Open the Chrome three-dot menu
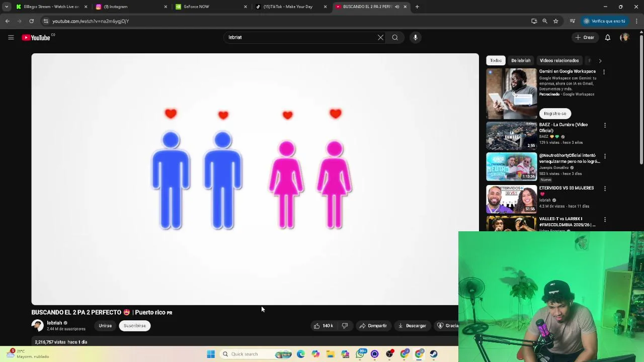 click(636, 21)
